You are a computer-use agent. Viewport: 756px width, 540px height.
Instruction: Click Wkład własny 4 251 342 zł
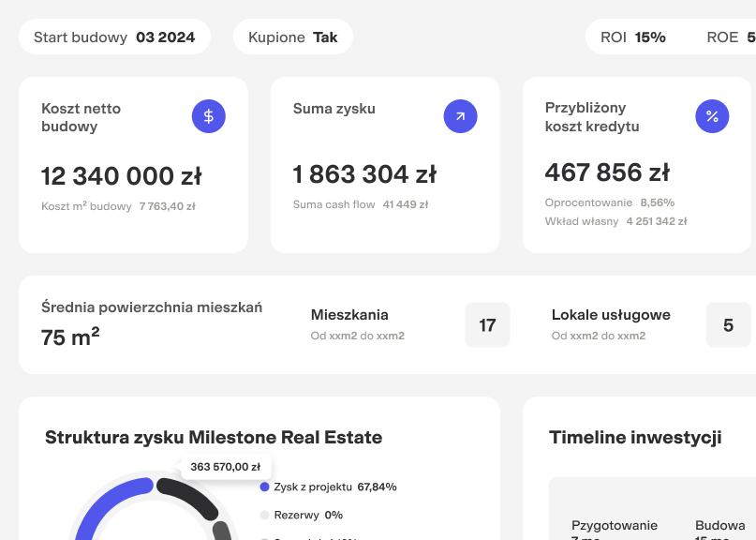616,221
